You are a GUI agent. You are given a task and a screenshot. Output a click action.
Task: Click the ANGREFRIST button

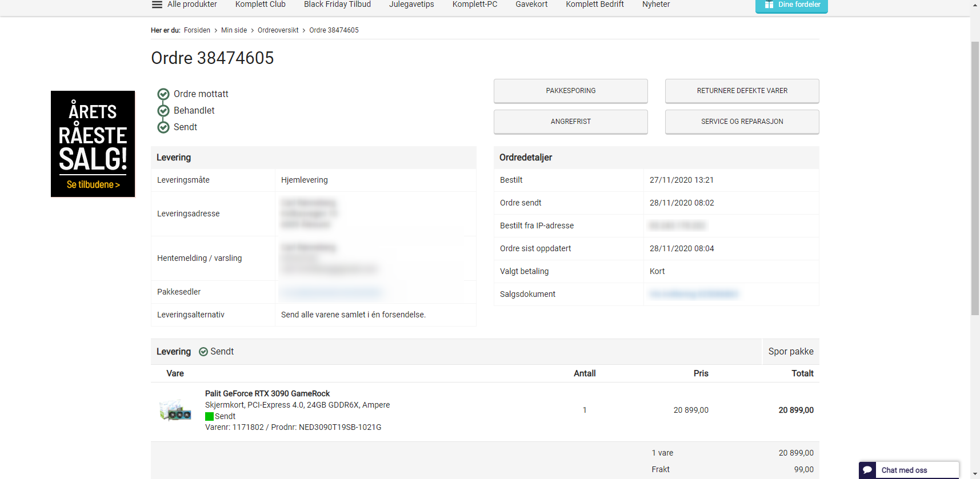pyautogui.click(x=571, y=122)
